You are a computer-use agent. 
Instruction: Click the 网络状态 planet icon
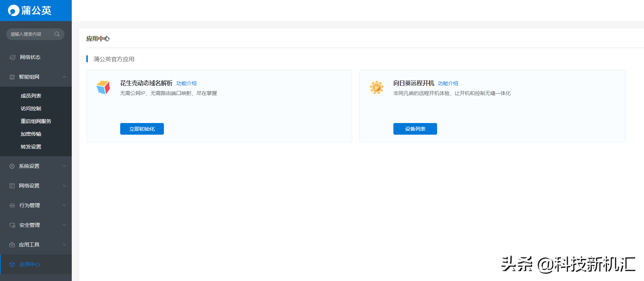click(x=12, y=57)
